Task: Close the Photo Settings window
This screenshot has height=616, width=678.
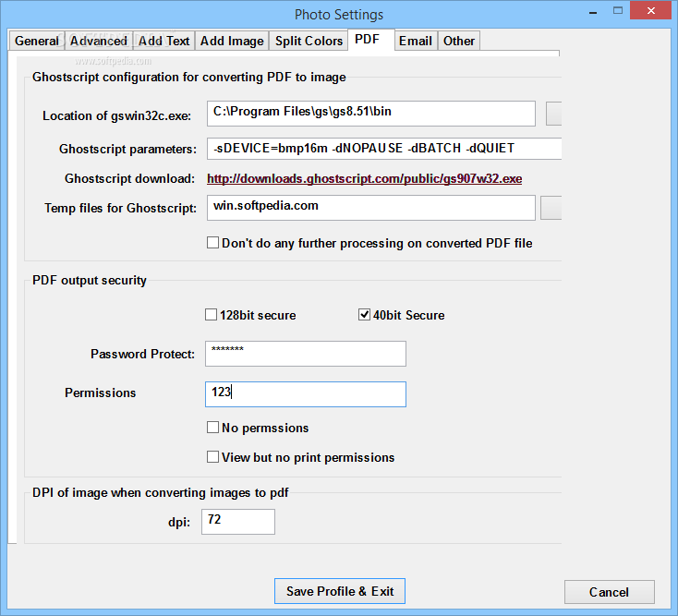Action: point(651,11)
